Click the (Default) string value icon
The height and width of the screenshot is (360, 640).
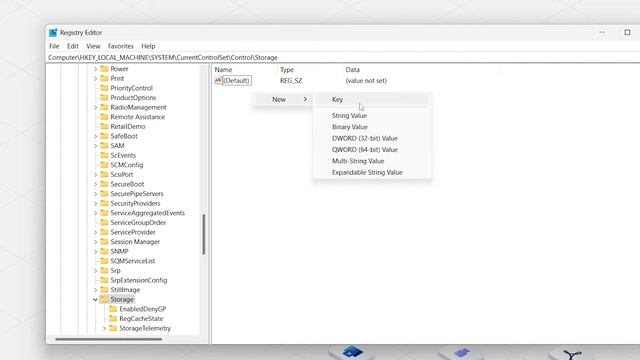pyautogui.click(x=218, y=80)
